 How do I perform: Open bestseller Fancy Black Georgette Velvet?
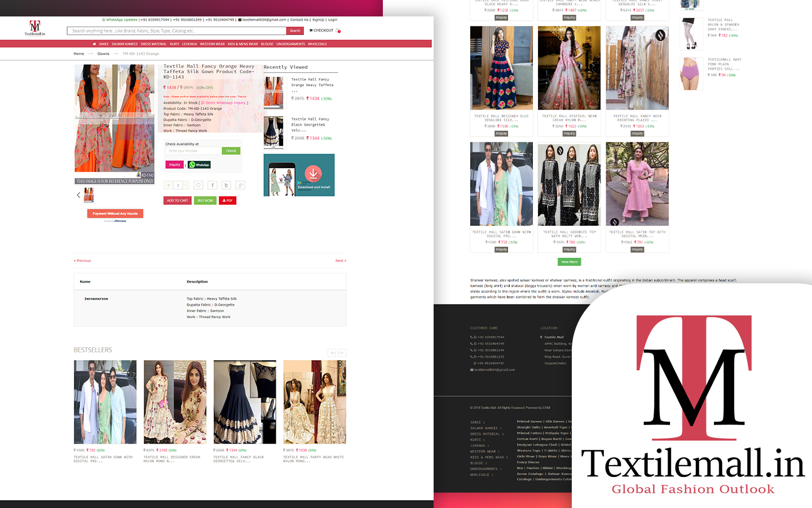(x=245, y=402)
